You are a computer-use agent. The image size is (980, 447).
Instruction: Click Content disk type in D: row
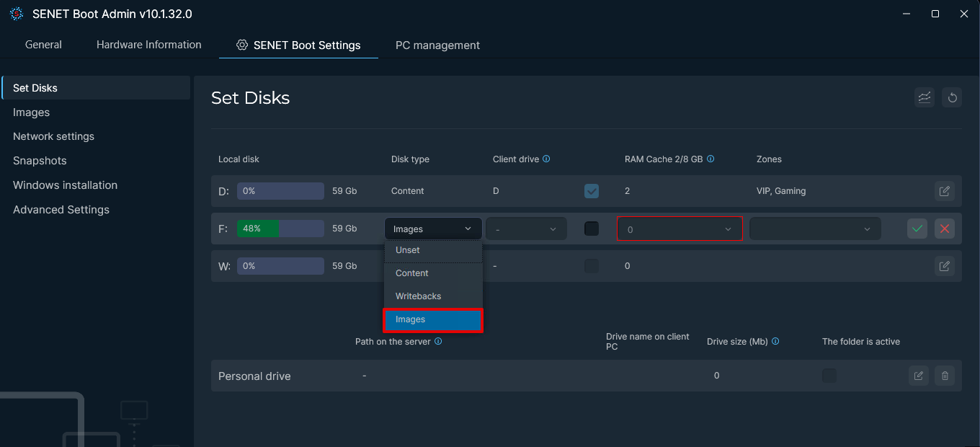pos(408,191)
